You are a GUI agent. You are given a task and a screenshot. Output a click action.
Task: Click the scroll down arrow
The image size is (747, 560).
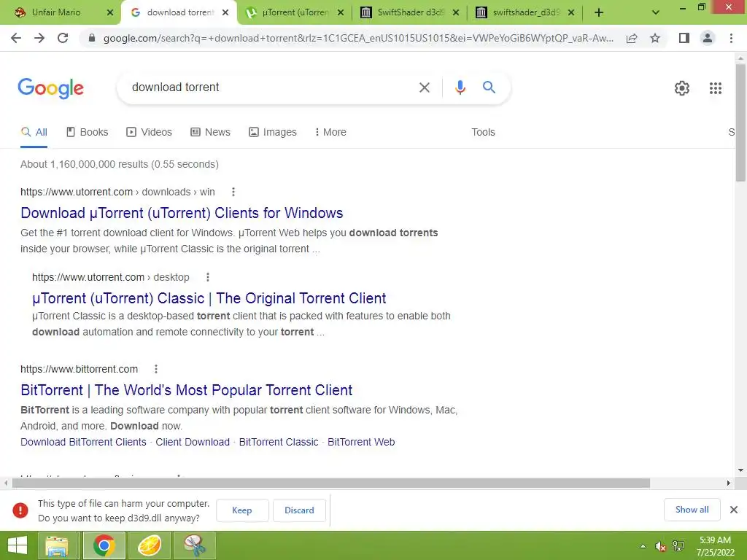(740, 470)
